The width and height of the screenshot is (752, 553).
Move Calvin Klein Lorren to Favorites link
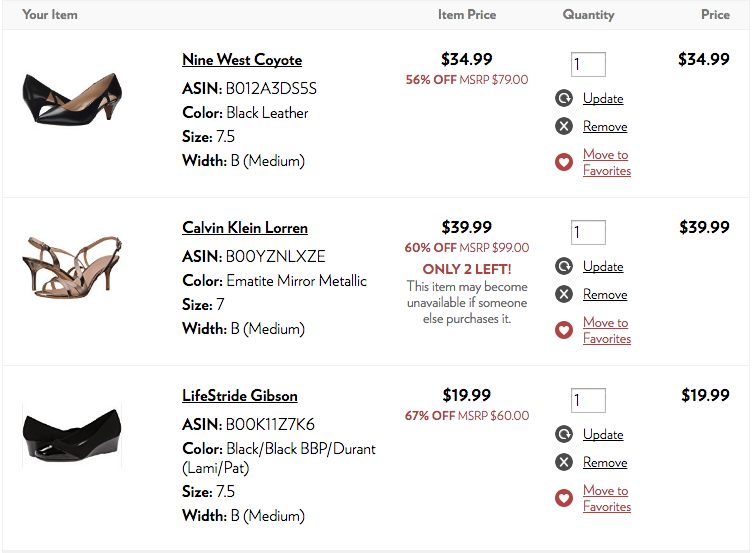[607, 330]
